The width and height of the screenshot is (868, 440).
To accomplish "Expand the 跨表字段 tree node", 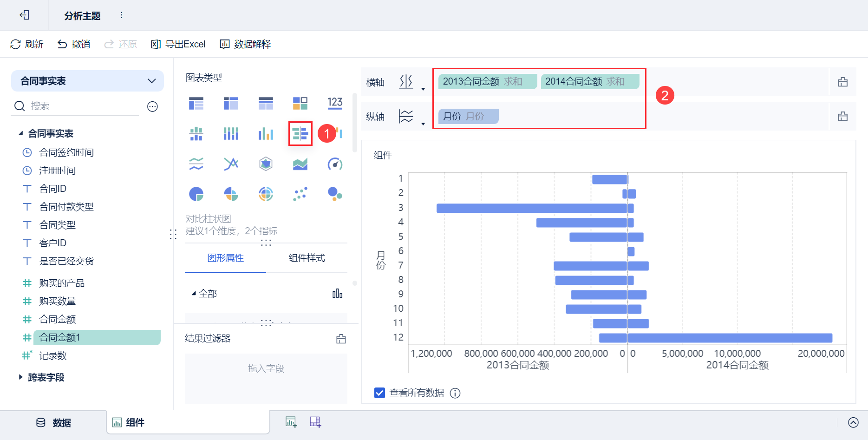I will (21, 377).
